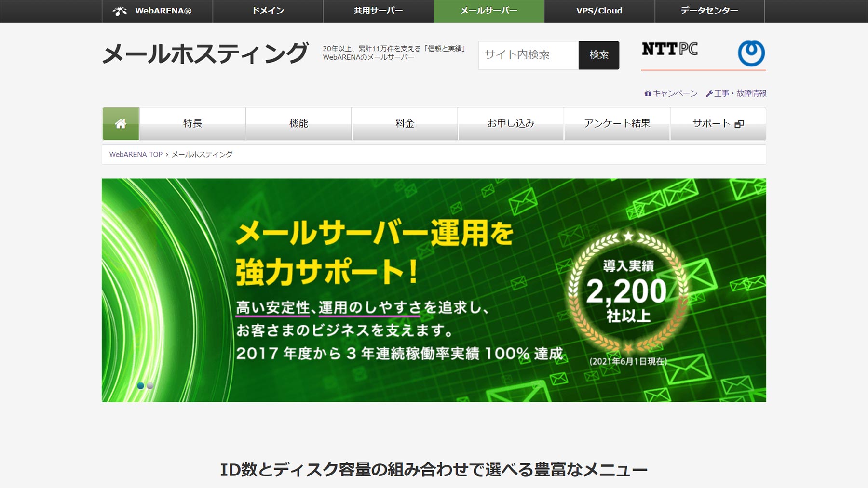Open the 共用サーバー menu item
This screenshot has height=488, width=868.
(x=379, y=10)
